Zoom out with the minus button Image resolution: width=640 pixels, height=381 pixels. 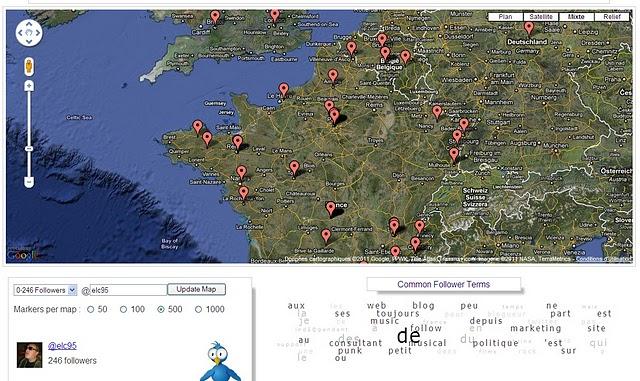[x=29, y=182]
